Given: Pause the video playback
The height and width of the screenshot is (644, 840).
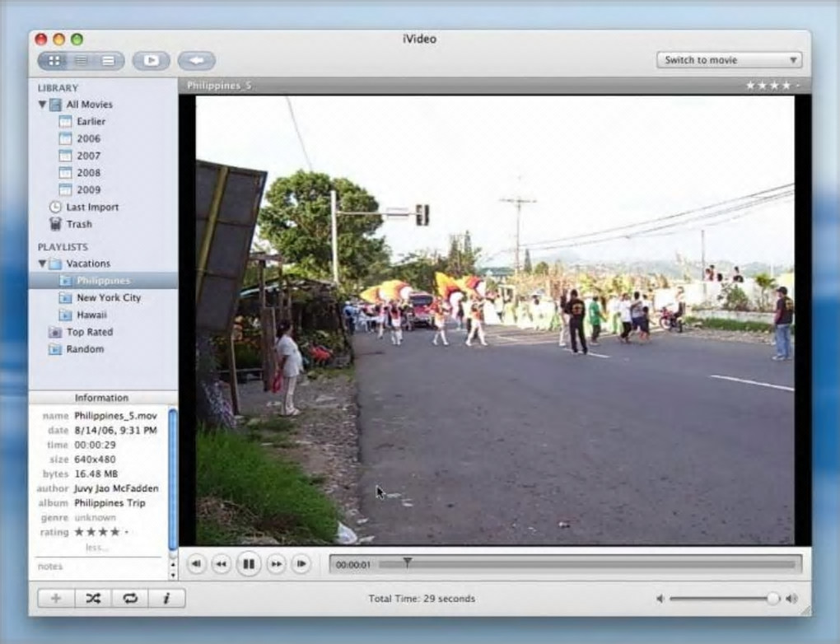Looking at the screenshot, I should coord(249,564).
